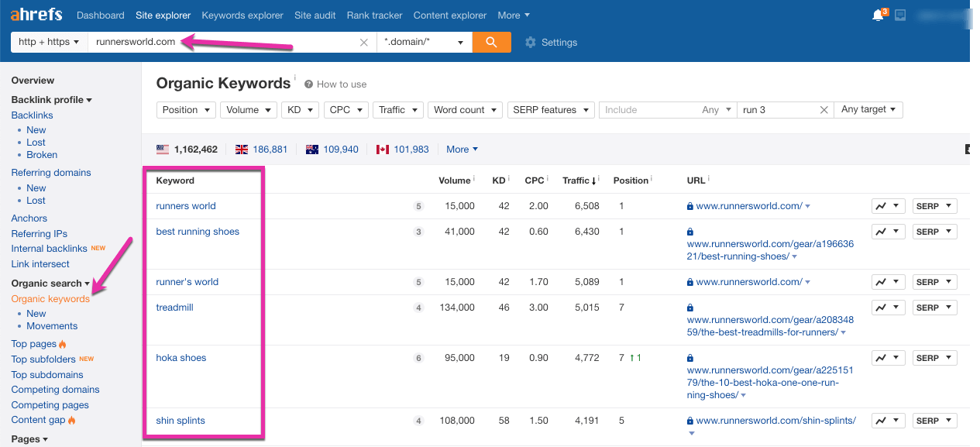Open the CPC filter dropdown
The height and width of the screenshot is (447, 980).
coord(346,110)
